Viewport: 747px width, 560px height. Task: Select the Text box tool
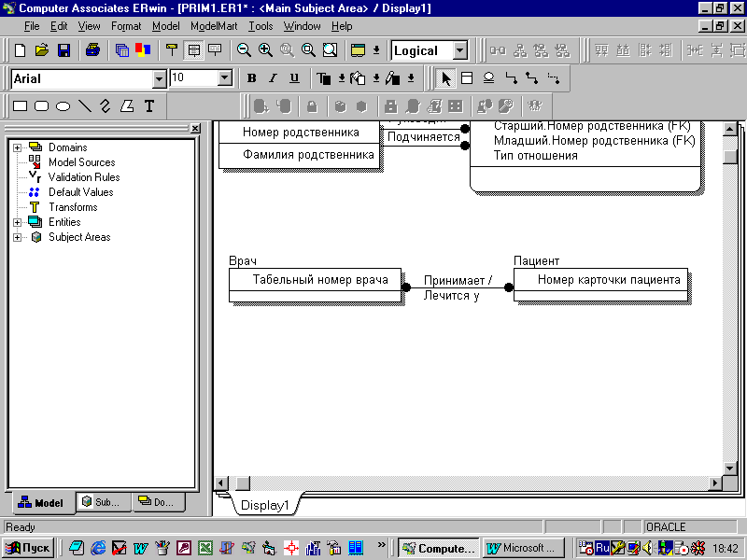pos(149,106)
